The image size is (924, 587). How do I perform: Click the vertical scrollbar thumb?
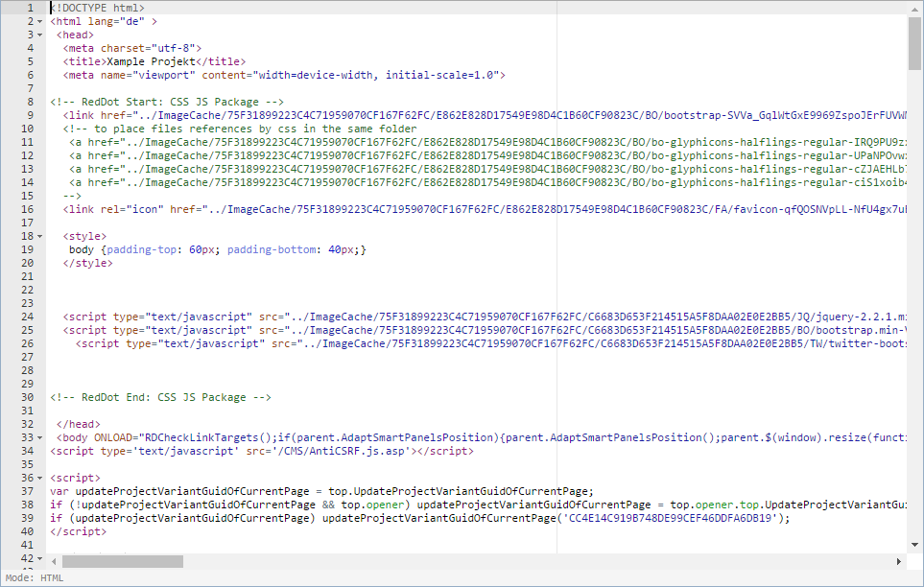[914, 43]
